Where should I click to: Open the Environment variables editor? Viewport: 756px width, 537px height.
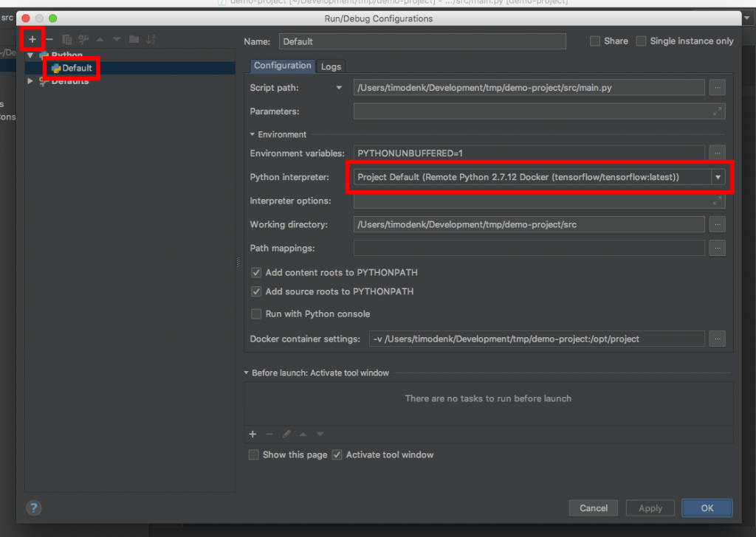tap(717, 153)
